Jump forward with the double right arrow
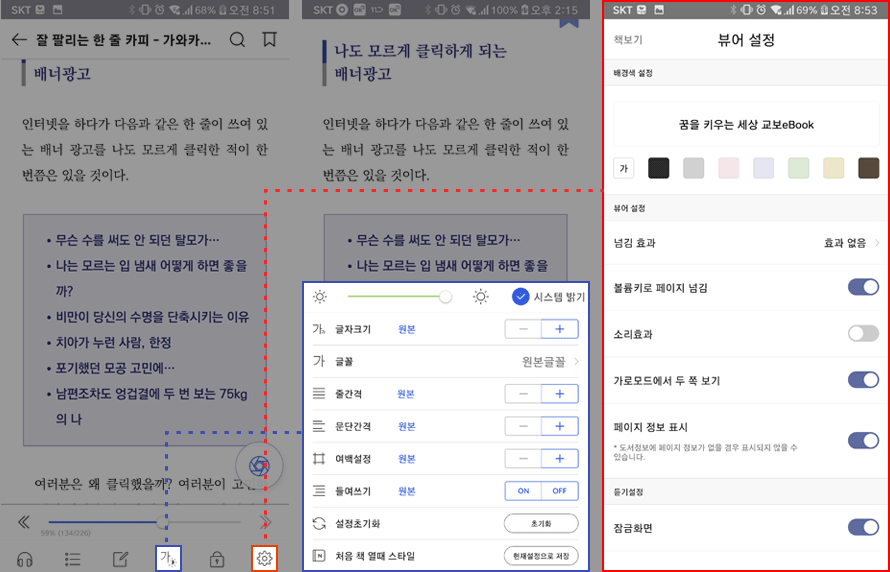The height and width of the screenshot is (572, 890). (x=265, y=522)
